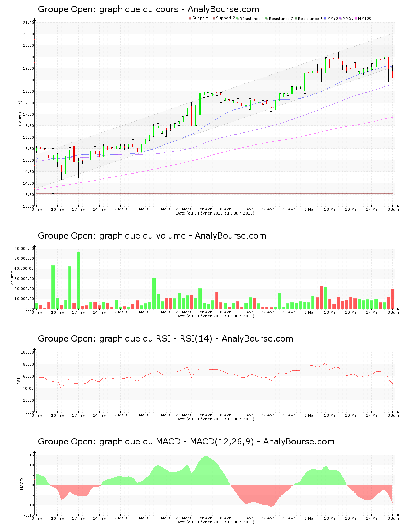The height and width of the screenshot is (532, 412).
Task: Click the 17.00 price axis value
Action: (x=28, y=114)
